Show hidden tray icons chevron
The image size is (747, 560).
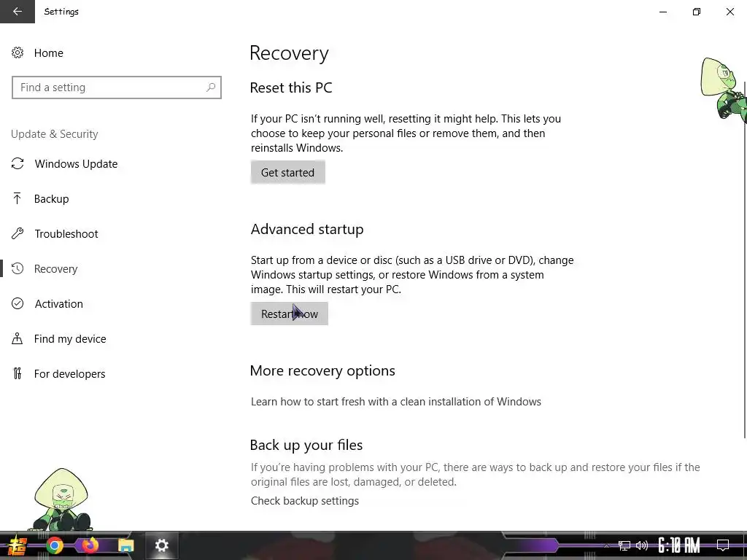[x=606, y=545]
